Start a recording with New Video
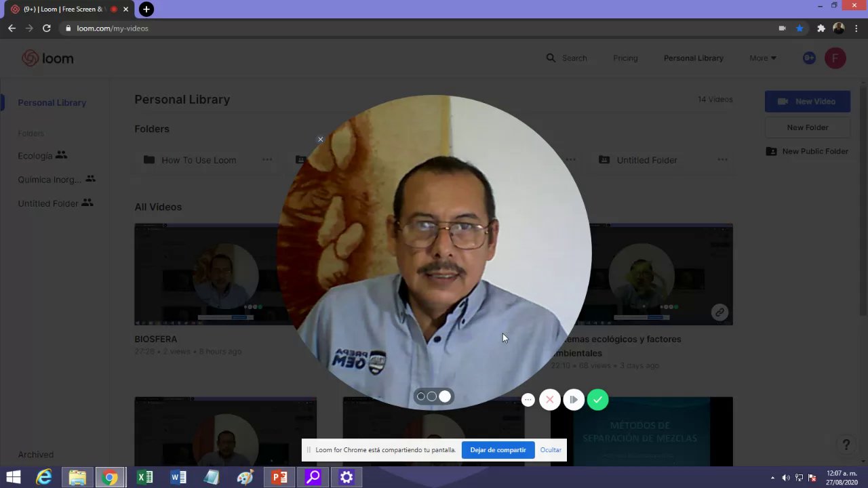 (807, 102)
